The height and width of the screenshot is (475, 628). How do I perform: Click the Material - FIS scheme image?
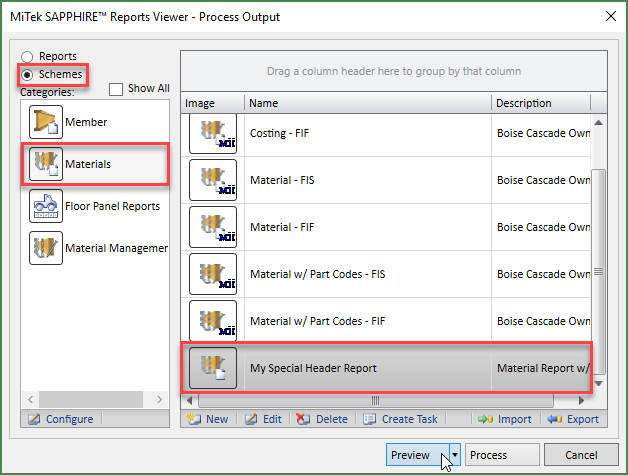click(213, 180)
